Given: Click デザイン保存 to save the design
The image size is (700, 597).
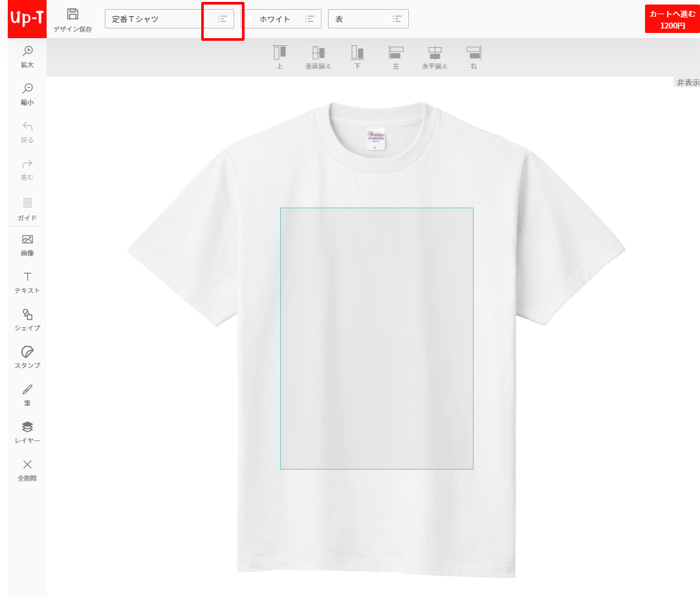Looking at the screenshot, I should tap(74, 17).
